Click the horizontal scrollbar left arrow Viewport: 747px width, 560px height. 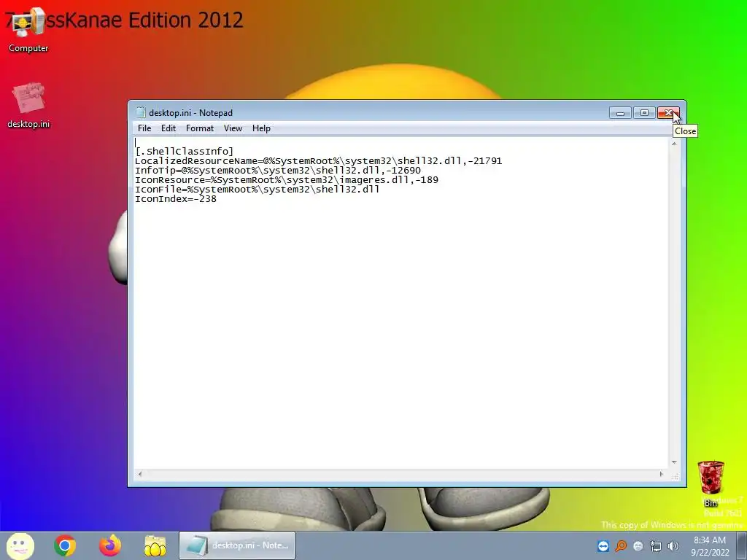click(x=139, y=474)
